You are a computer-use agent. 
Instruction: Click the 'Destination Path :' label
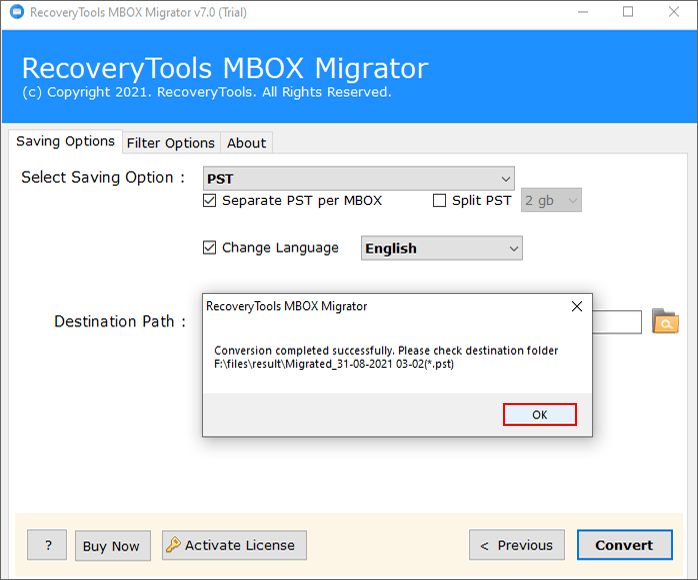[120, 321]
